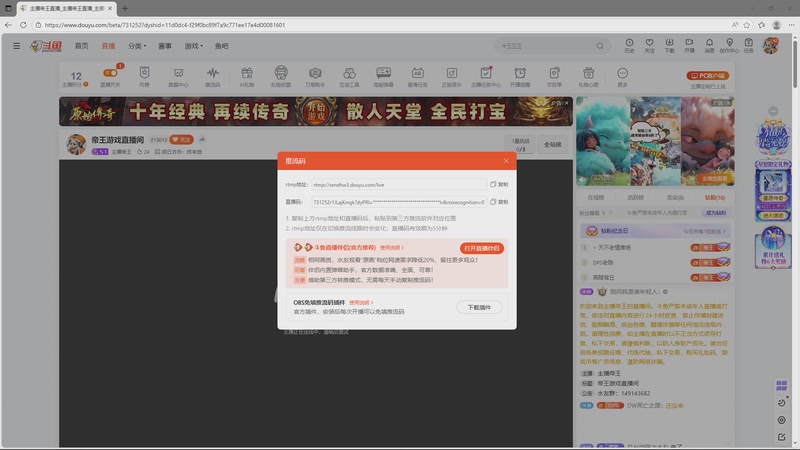The width and height of the screenshot is (800, 450).
Task: Click the search magnifier icon
Action: (x=600, y=46)
